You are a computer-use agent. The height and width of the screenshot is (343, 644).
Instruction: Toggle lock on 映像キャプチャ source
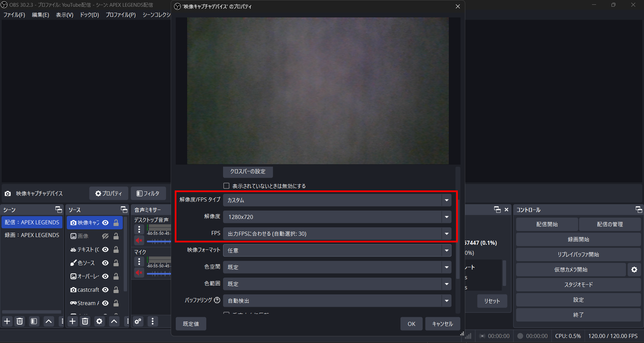click(116, 223)
